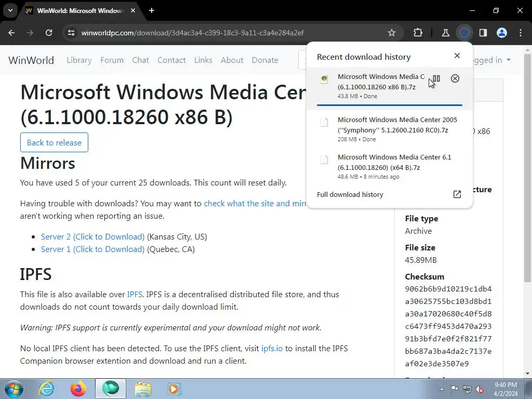Viewport: 532px width, 399px height.
Task: Click the muted volume tray icon
Action: [480, 389]
